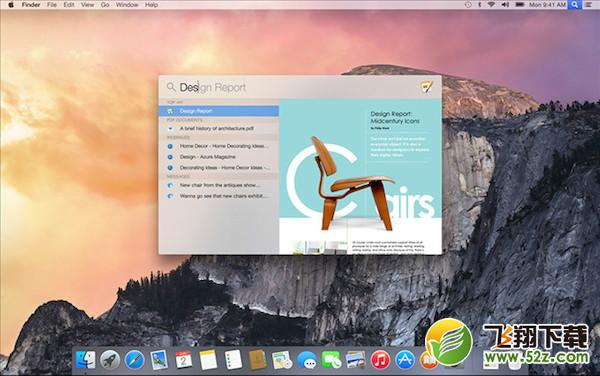Screen dimensions: 600x376
Task: Click the volume speaker icon
Action: 505,5
